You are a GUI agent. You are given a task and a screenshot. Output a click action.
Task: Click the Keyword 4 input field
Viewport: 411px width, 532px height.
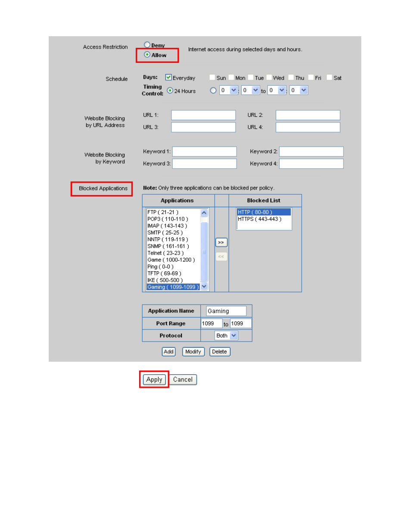(x=311, y=164)
